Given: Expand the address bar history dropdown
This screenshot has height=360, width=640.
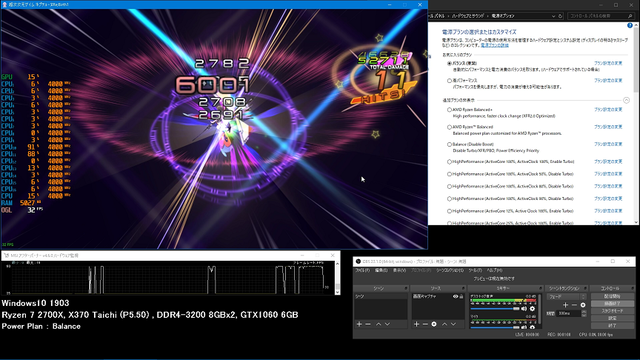Looking at the screenshot, I should [553, 16].
